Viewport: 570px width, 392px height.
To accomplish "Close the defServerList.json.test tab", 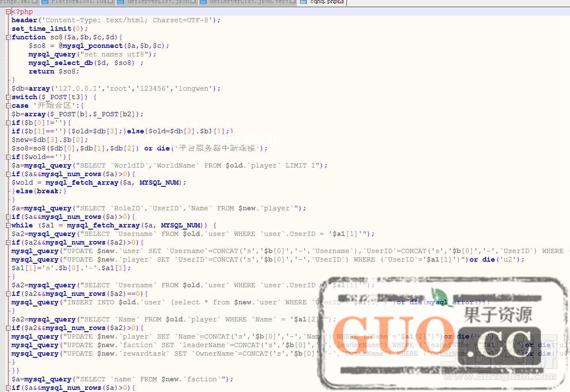I will pos(292,2).
